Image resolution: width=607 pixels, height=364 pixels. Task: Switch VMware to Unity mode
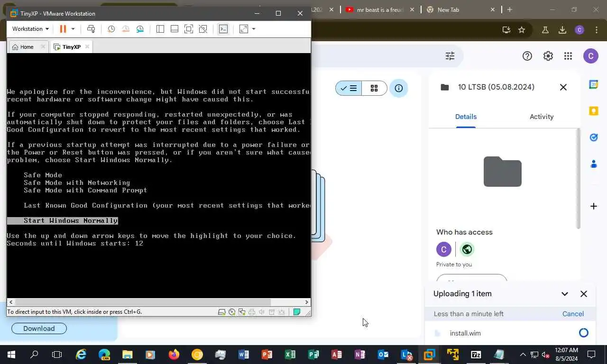tap(203, 29)
